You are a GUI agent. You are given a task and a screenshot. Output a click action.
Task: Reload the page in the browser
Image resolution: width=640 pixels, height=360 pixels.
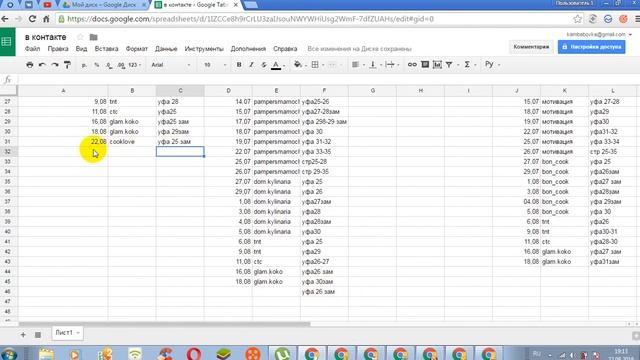point(32,19)
